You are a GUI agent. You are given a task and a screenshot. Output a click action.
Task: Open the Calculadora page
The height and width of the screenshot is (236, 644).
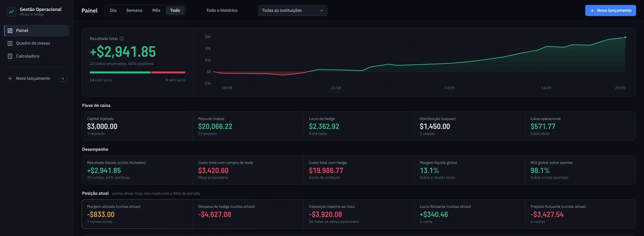(37, 56)
